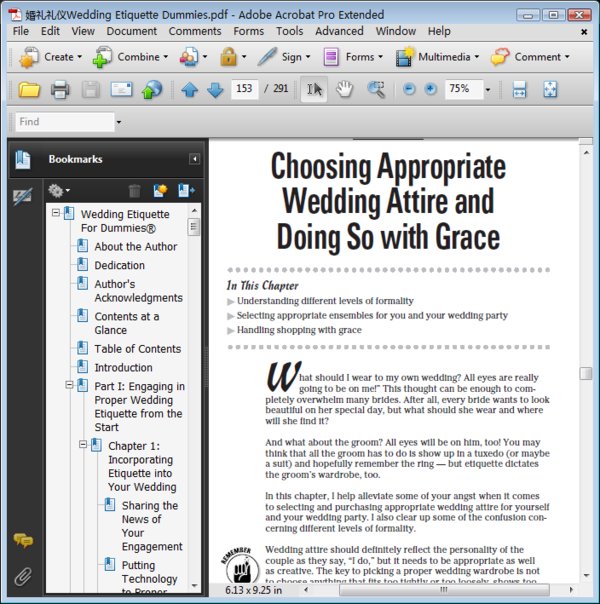Open the Attachments paperclip panel
Screen dimensions: 600x604
click(23, 576)
